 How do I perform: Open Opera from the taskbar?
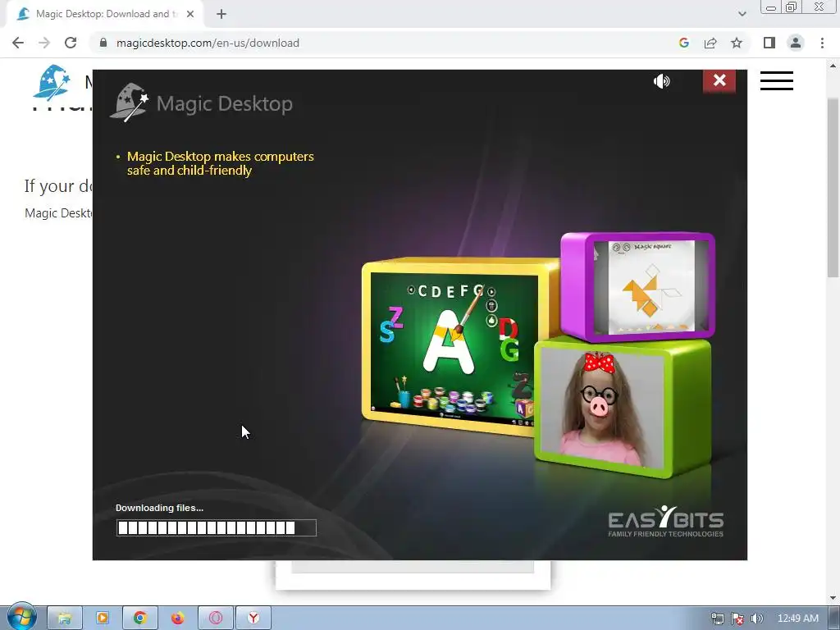(x=216, y=619)
